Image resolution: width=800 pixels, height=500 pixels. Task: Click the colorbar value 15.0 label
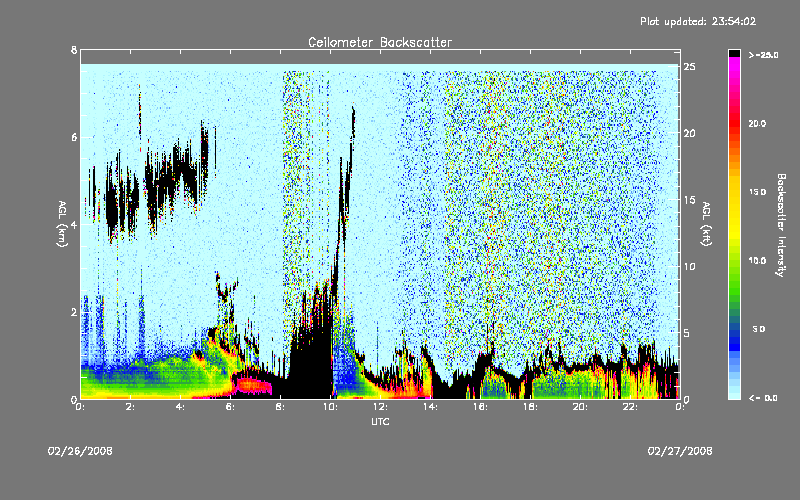point(757,192)
